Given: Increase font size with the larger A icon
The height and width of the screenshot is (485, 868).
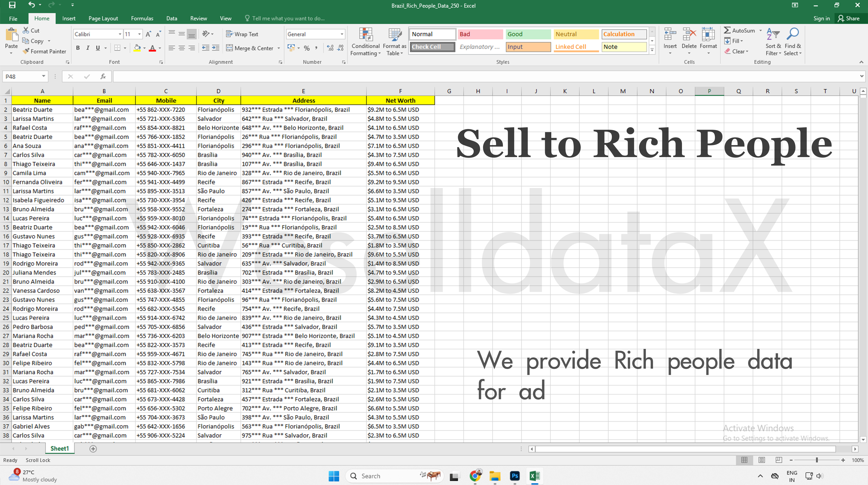Looking at the screenshot, I should coord(148,34).
